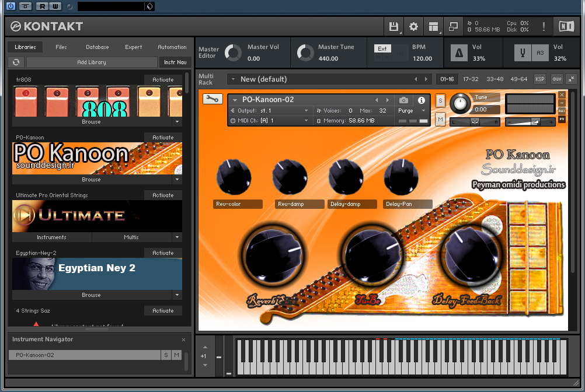Screen dimensions: 585x392
Task: Switch to the Expert tab
Action: [134, 47]
